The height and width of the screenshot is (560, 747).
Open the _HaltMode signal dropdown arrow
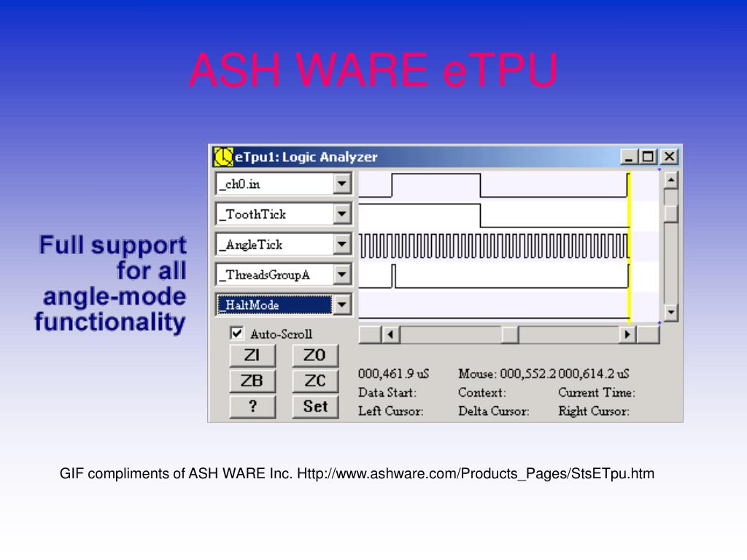click(342, 305)
